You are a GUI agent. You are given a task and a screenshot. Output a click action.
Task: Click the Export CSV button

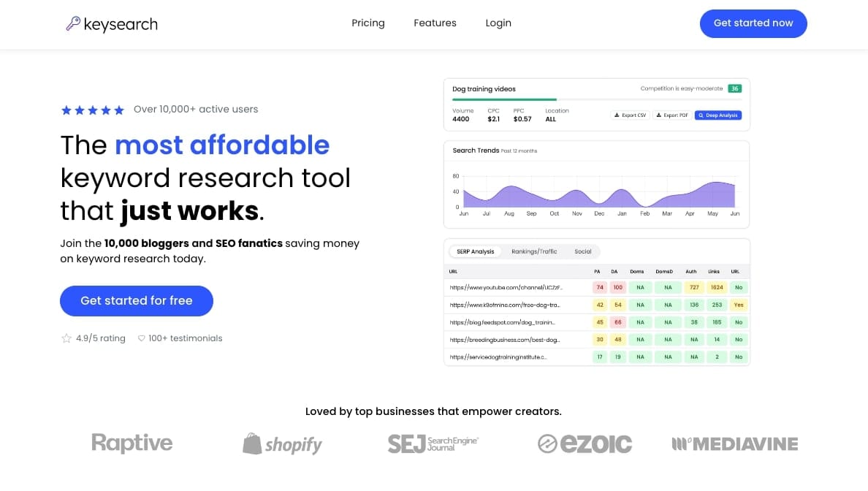pyautogui.click(x=630, y=115)
